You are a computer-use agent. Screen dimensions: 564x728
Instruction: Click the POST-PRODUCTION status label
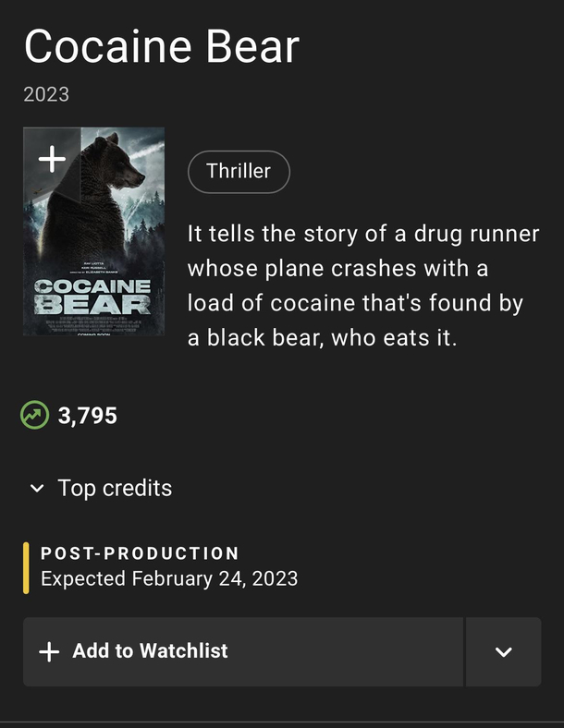click(140, 553)
